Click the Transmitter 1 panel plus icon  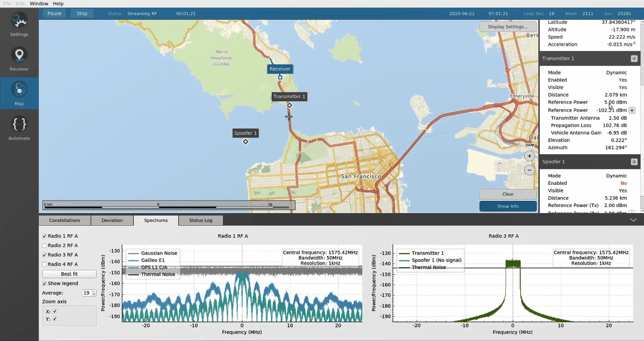tap(634, 58)
